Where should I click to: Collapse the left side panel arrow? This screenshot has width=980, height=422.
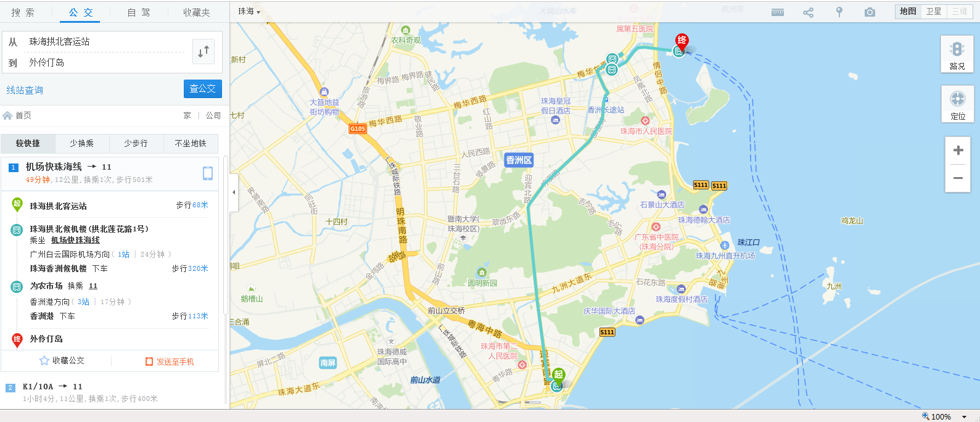234,192
